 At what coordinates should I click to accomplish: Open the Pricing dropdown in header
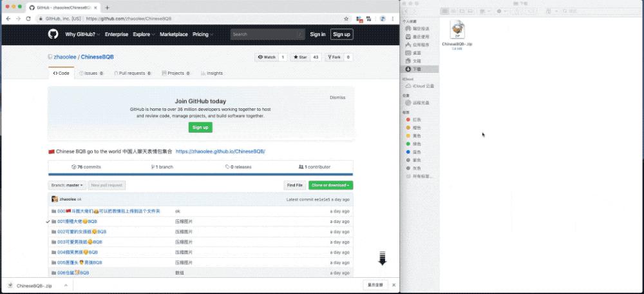pyautogui.click(x=203, y=35)
